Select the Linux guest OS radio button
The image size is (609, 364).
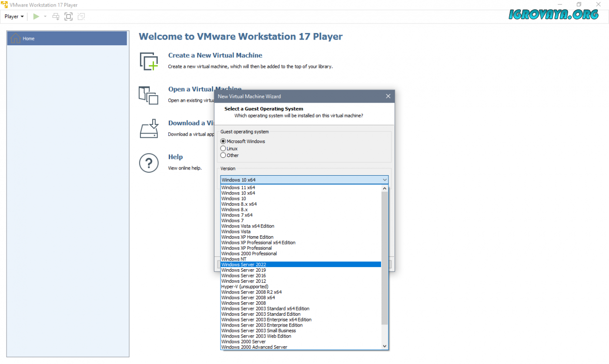point(223,148)
